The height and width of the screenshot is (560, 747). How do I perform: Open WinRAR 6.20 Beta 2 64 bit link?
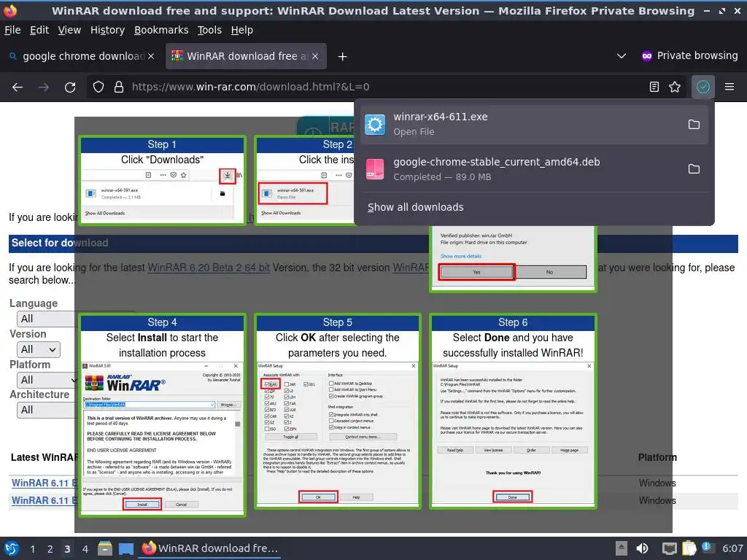(x=209, y=268)
